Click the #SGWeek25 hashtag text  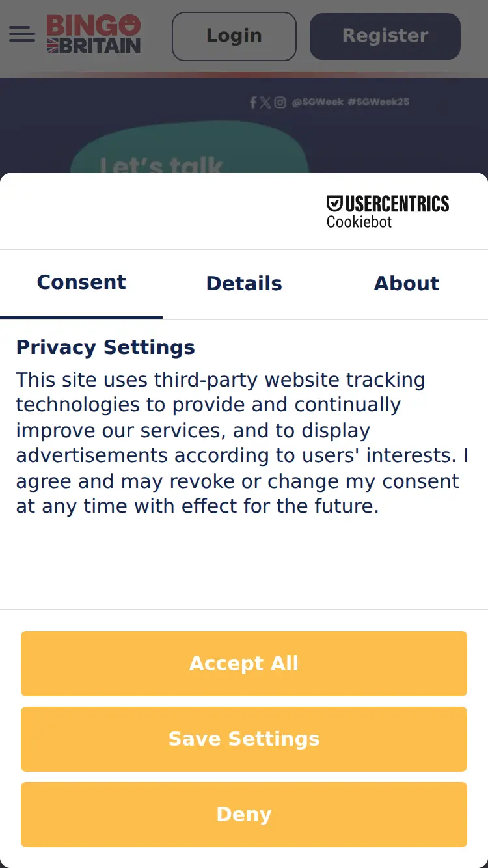pos(378,102)
